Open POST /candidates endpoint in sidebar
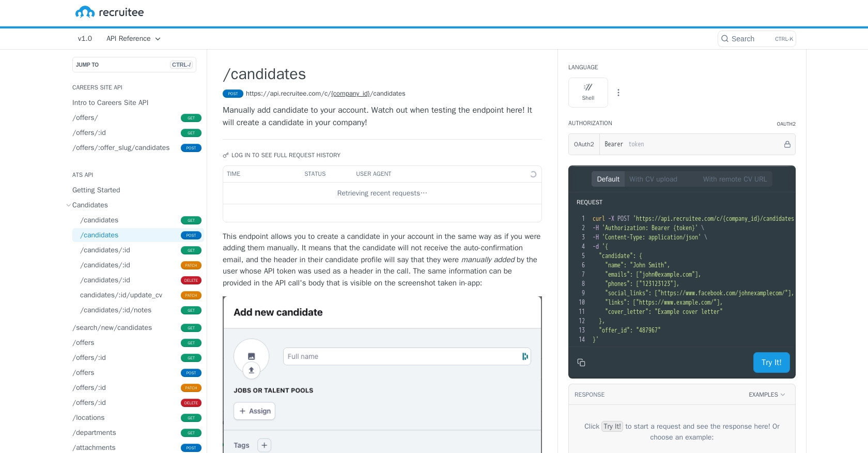868x453 pixels. tap(138, 235)
